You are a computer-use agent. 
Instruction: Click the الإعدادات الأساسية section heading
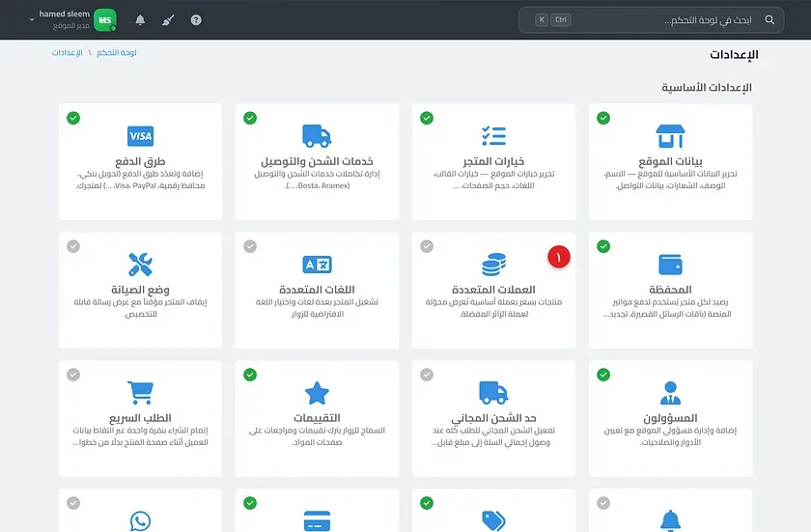pyautogui.click(x=707, y=87)
